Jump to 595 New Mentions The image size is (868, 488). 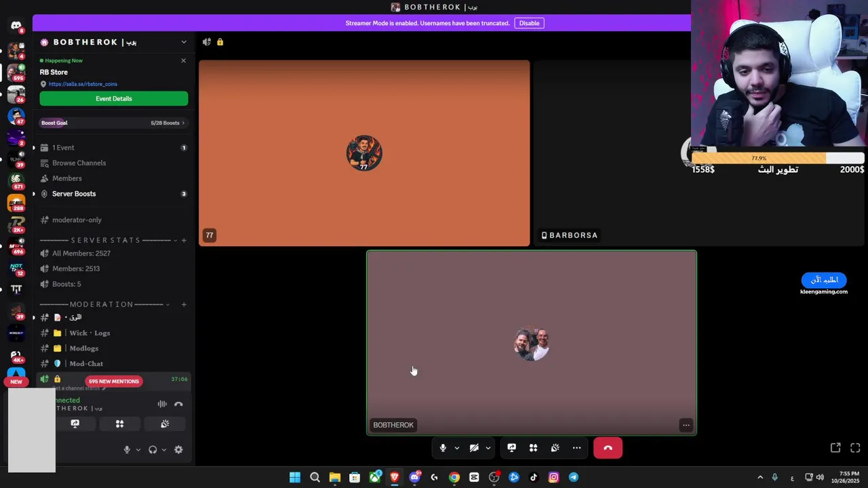coord(114,381)
